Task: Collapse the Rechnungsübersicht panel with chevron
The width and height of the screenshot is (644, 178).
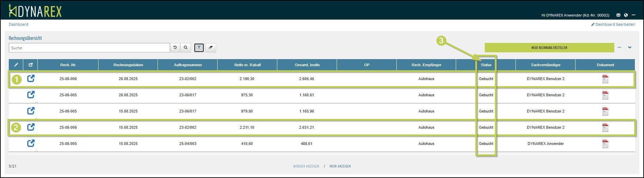Action: [x=629, y=48]
